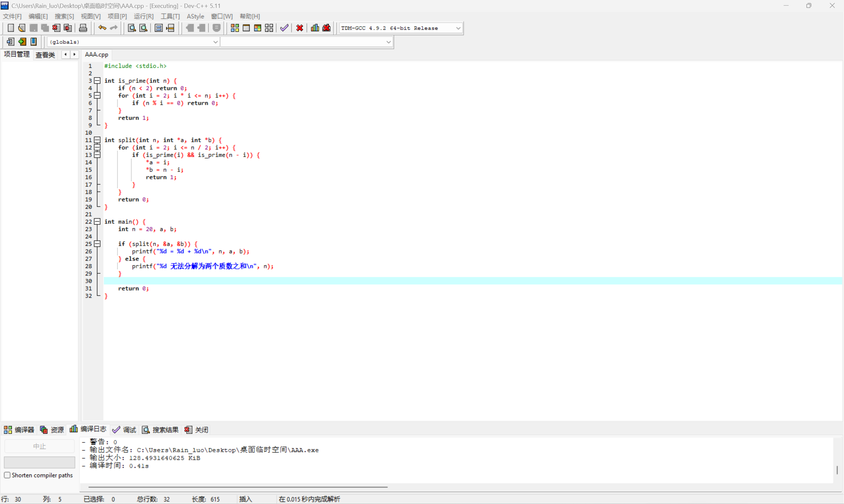Open the (globals) scope dropdown

click(x=215, y=42)
